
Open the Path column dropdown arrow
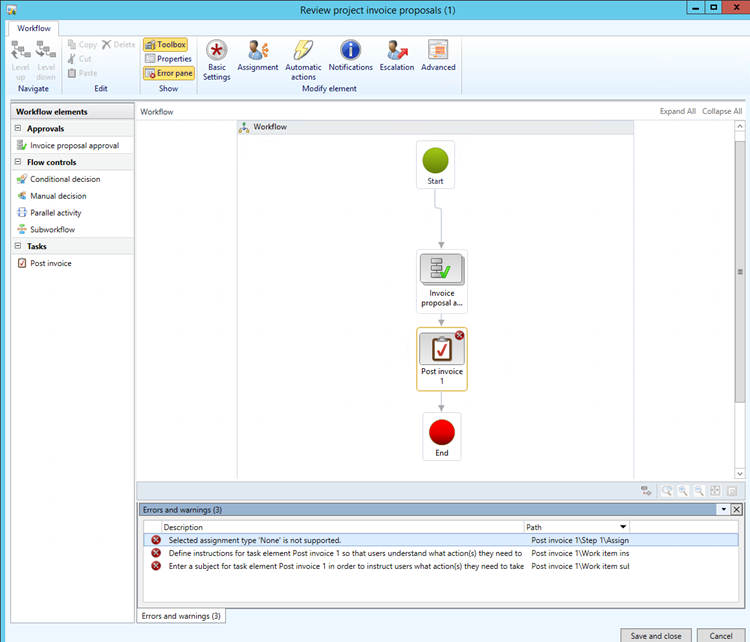click(x=624, y=527)
